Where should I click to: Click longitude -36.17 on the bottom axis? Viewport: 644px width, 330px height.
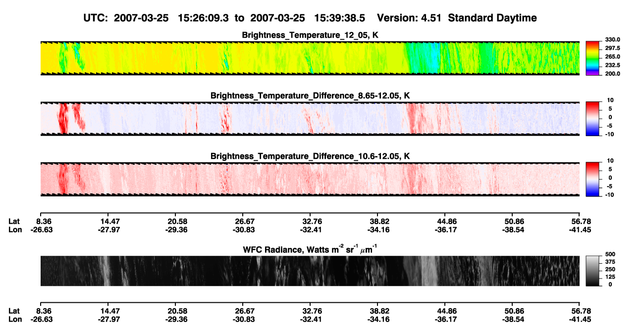(x=447, y=320)
